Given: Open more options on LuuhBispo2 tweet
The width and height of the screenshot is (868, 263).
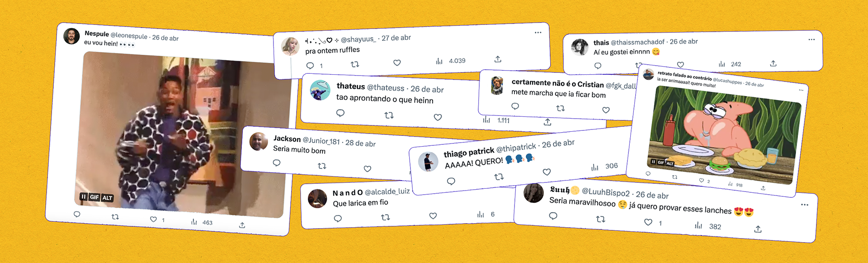Looking at the screenshot, I should 805,205.
